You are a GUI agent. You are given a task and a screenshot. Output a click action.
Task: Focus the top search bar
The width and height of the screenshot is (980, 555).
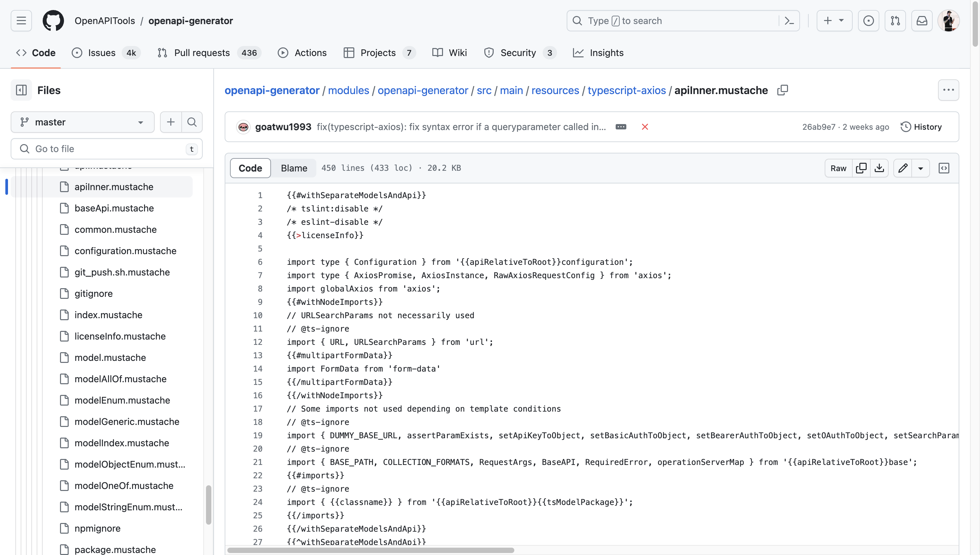(683, 21)
